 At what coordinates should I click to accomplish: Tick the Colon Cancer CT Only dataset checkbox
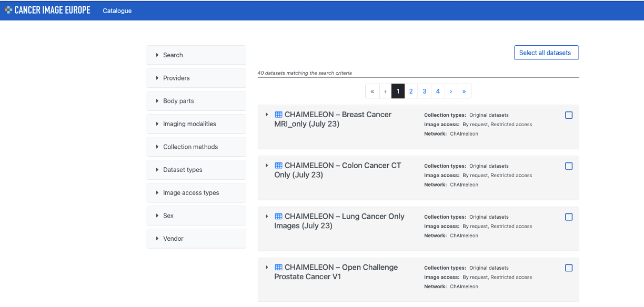[x=569, y=166]
